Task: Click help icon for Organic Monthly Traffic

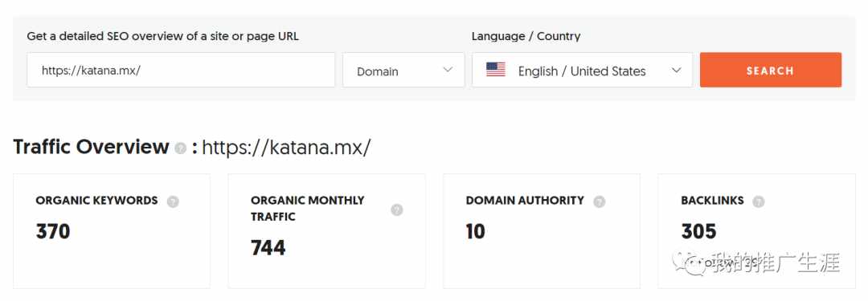Action: 397,209
